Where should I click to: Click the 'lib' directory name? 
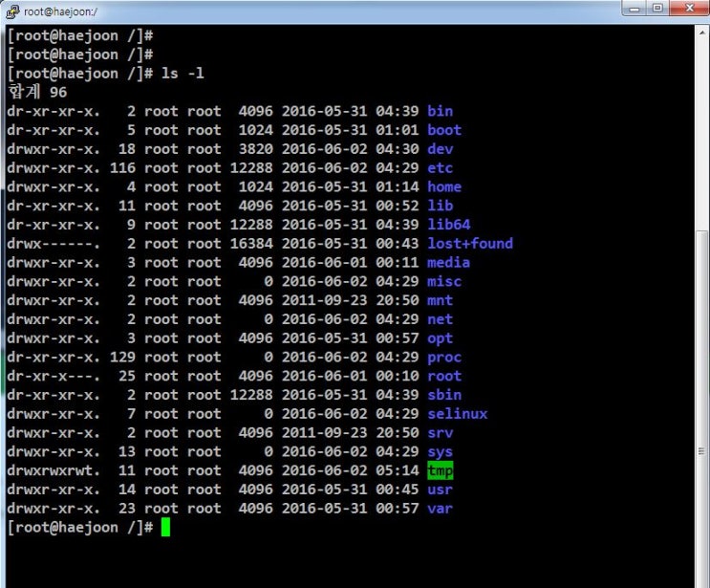point(441,206)
